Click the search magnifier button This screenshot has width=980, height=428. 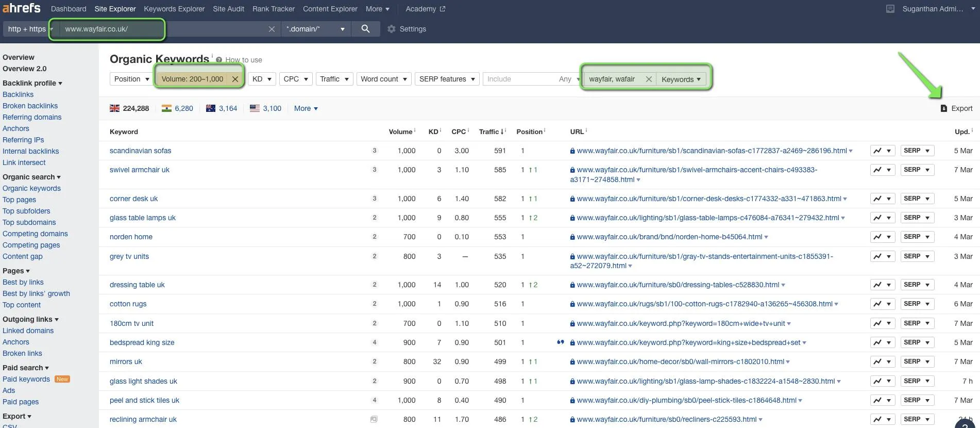click(365, 29)
